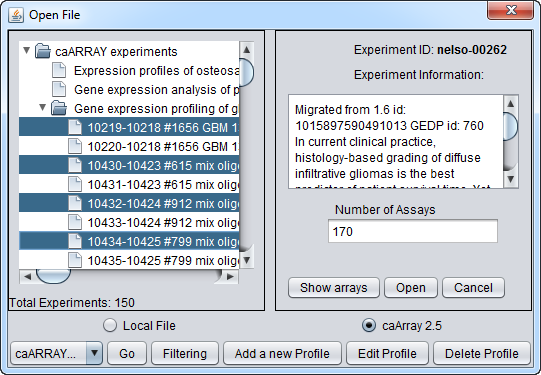Click the Show arrays button

click(334, 287)
